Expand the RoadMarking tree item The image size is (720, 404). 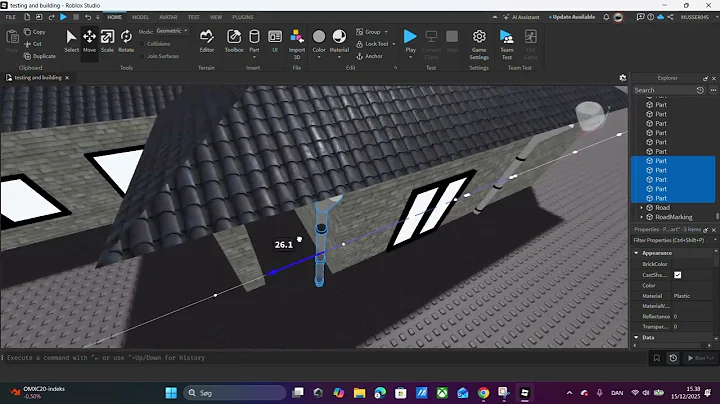(x=641, y=217)
